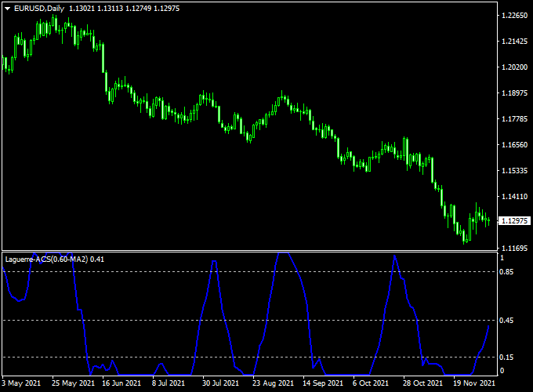Viewport: 533px width, 392px height.
Task: Select the 1.18975 price scale label
Action: [515, 93]
